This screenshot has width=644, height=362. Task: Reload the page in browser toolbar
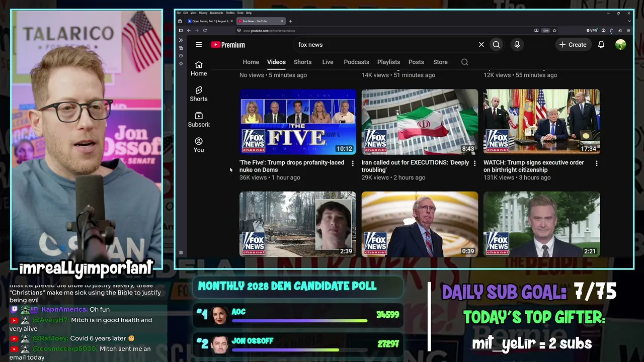(205, 31)
